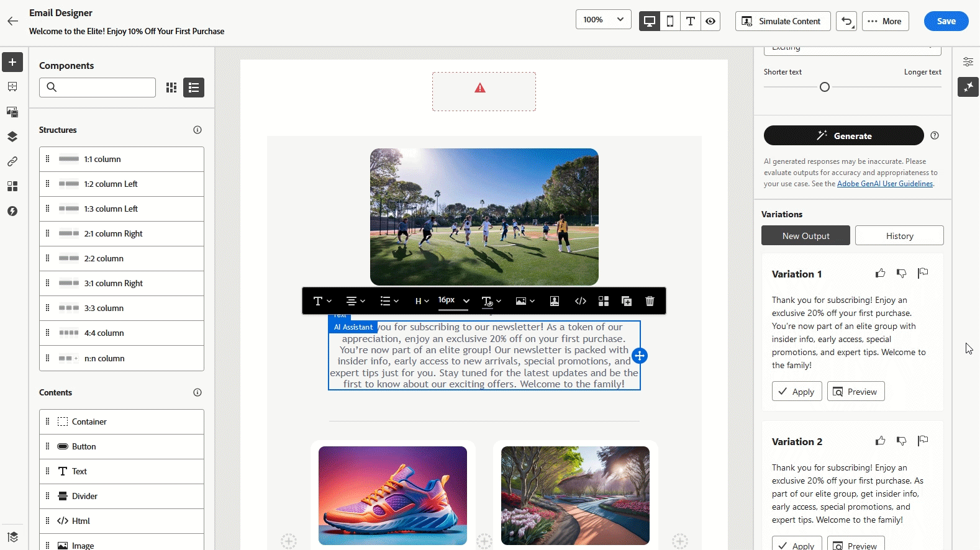The width and height of the screenshot is (980, 550).
Task: Click the help icon beside Generate
Action: click(935, 135)
